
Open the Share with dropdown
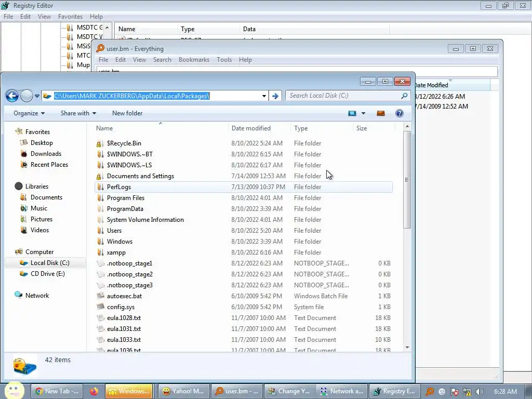pyautogui.click(x=78, y=113)
